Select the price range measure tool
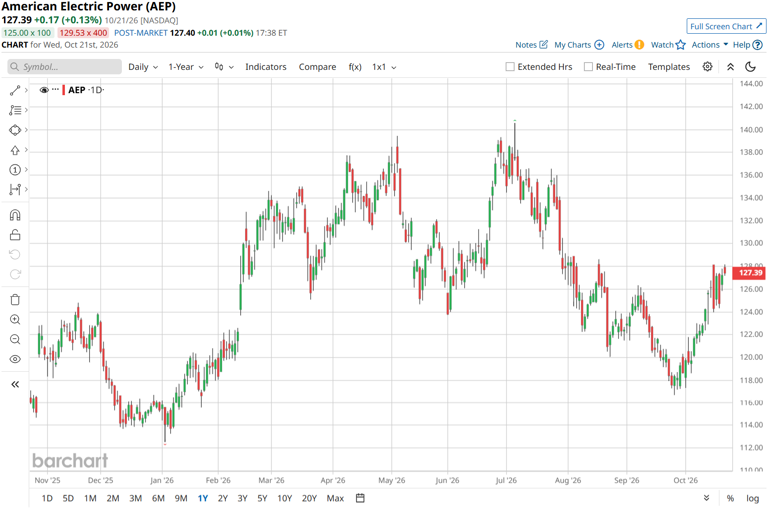Viewport: 768px width, 509px height. 15,189
